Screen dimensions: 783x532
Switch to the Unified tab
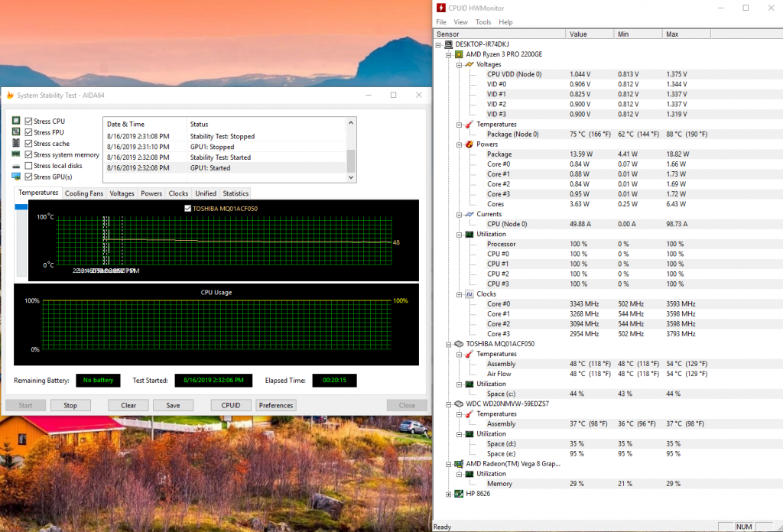205,193
